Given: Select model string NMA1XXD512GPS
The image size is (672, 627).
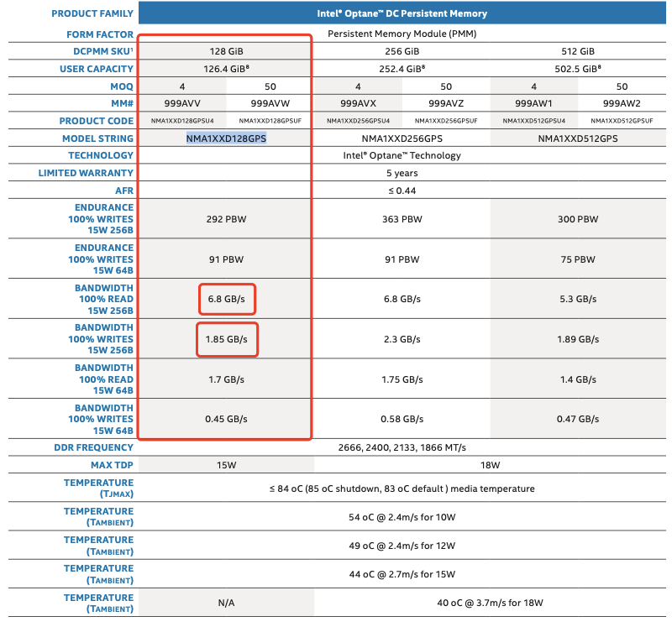Looking at the screenshot, I should [578, 138].
